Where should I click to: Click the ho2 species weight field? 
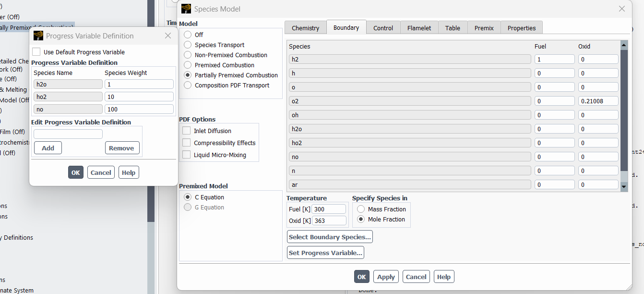[x=139, y=97]
